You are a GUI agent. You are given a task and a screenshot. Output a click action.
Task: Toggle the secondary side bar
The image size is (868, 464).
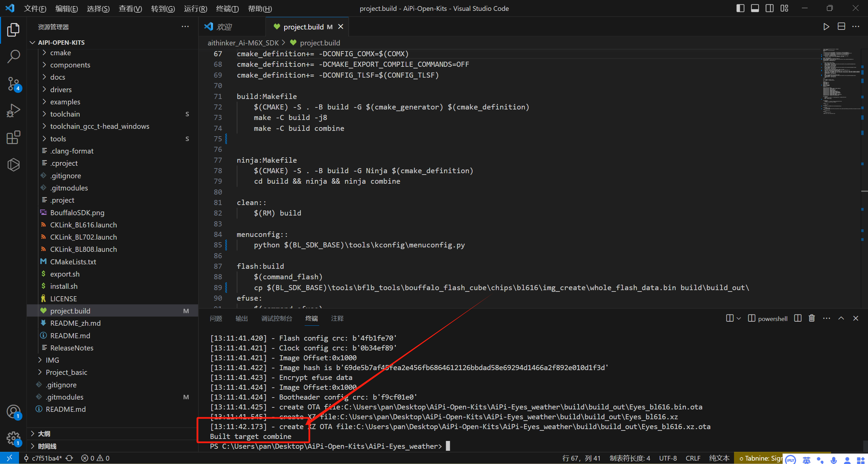770,8
